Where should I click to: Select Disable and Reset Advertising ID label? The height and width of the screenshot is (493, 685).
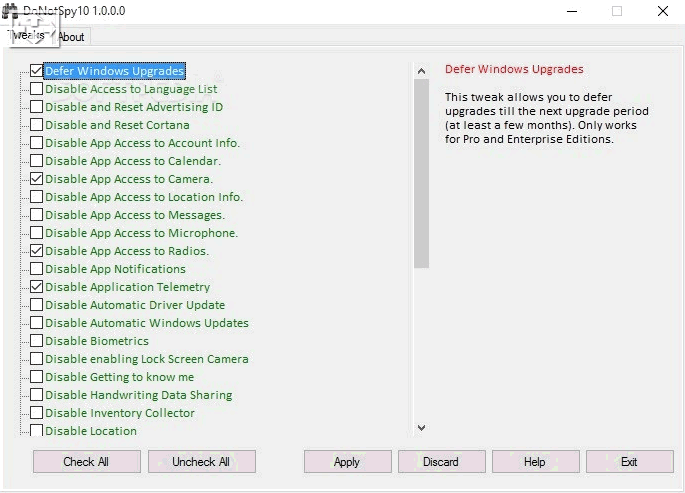point(134,107)
